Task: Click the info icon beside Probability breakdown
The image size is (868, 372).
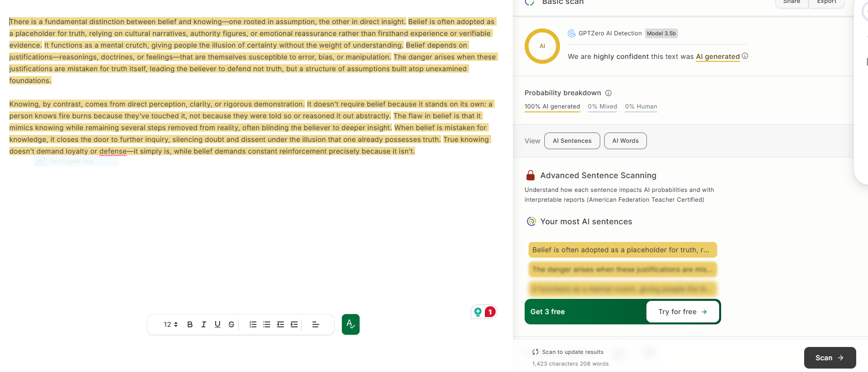Action: pyautogui.click(x=608, y=93)
